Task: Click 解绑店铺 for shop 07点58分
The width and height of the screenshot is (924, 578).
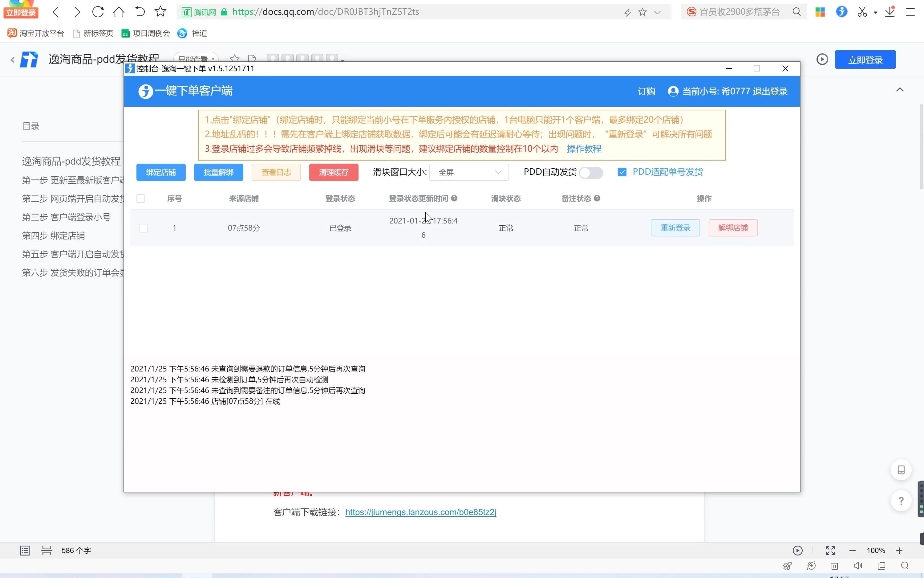Action: point(733,228)
